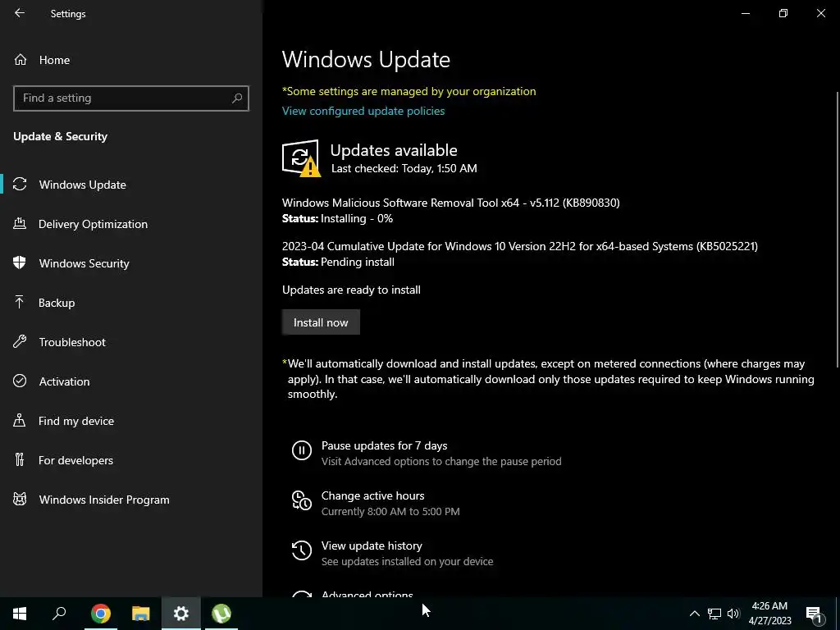Click the Windows Insider cat icon

pyautogui.click(x=20, y=500)
